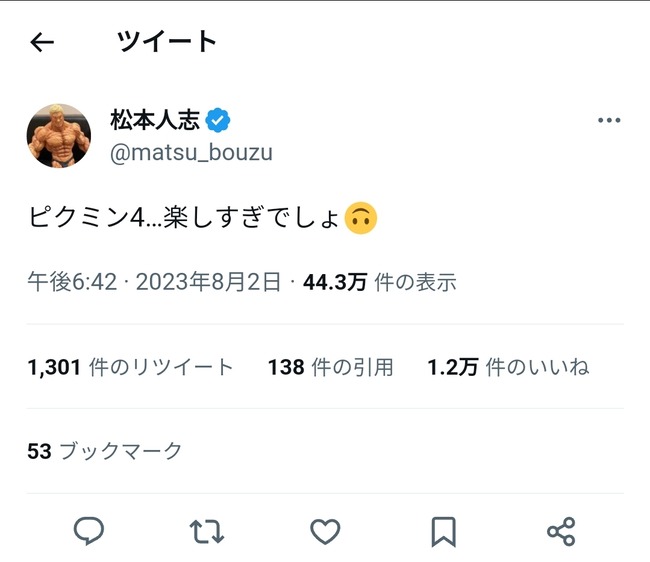Tap the share icon
Viewport: 650px width, 562px height.
tap(561, 531)
